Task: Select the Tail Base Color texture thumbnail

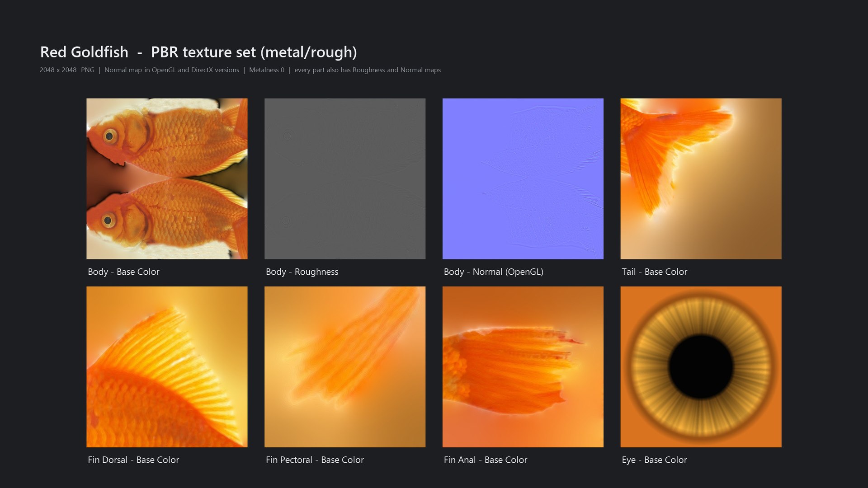Action: 701,179
